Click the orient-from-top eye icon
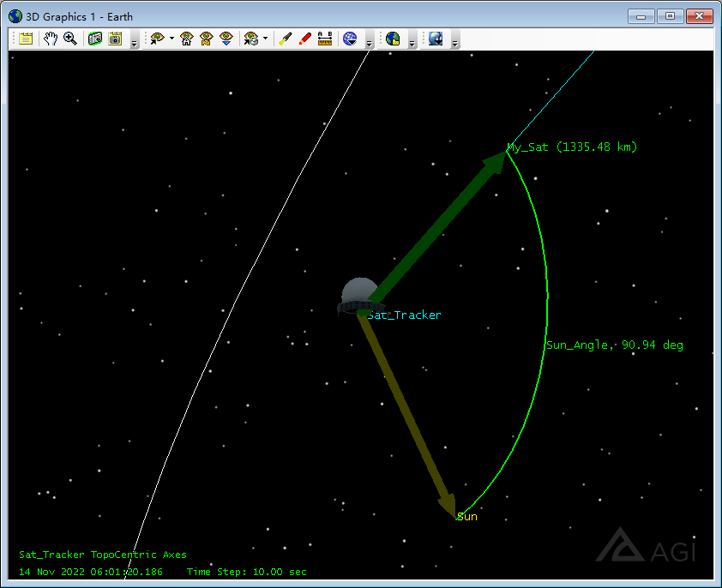This screenshot has width=722, height=588. pyautogui.click(x=226, y=39)
